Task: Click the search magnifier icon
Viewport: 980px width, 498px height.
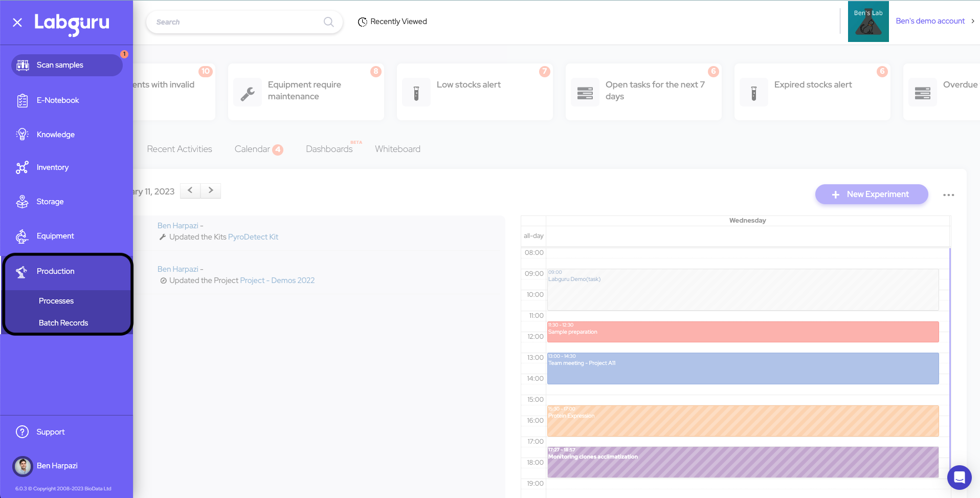Action: [328, 22]
